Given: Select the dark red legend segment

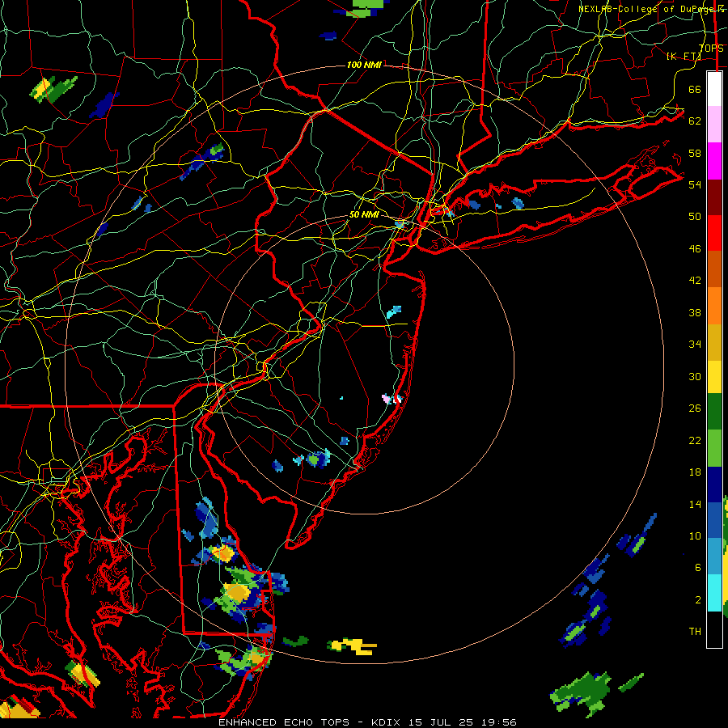Looking at the screenshot, I should click(714, 197).
